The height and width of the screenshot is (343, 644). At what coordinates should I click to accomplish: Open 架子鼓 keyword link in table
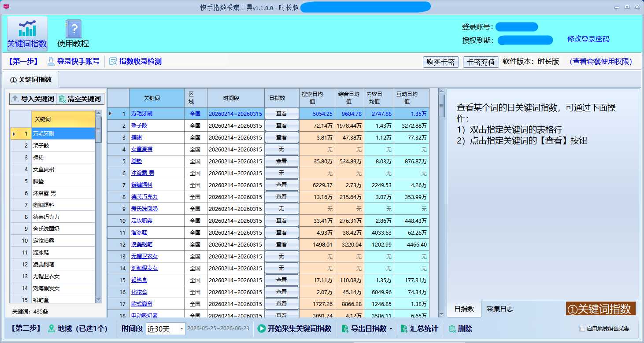pos(139,125)
